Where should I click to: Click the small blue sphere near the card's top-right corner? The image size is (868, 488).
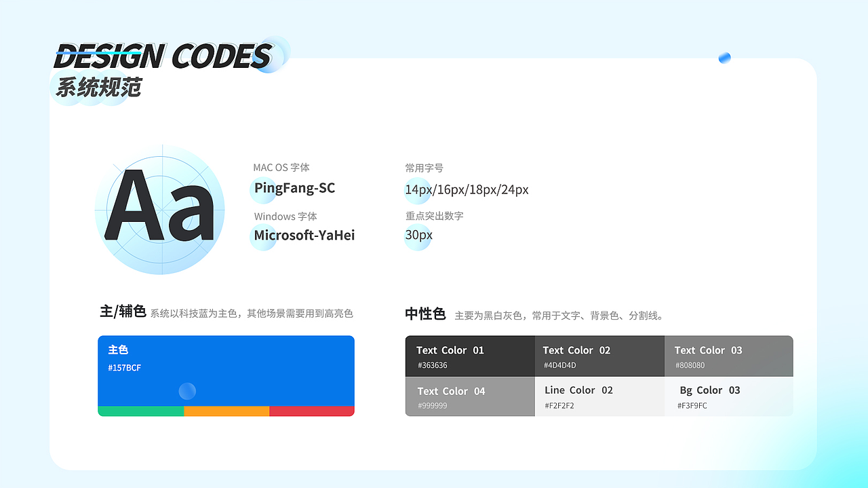coord(724,58)
